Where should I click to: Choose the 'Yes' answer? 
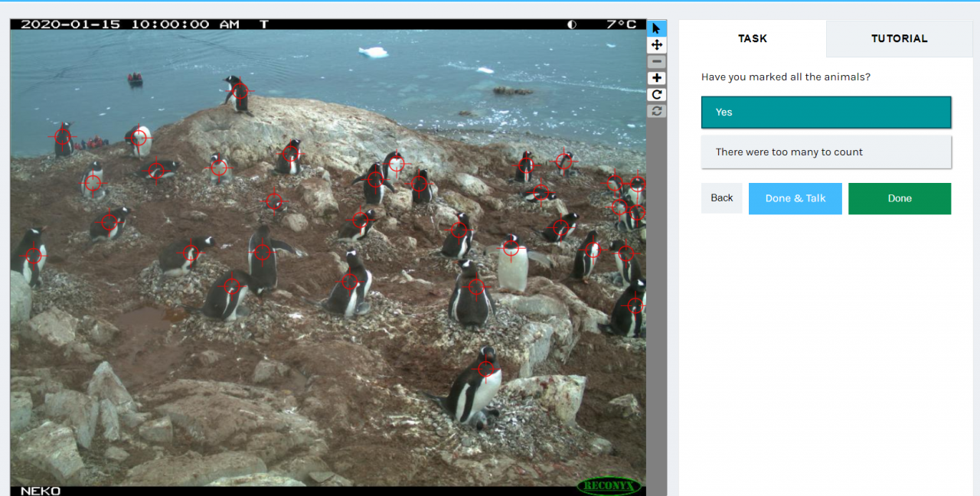(826, 112)
